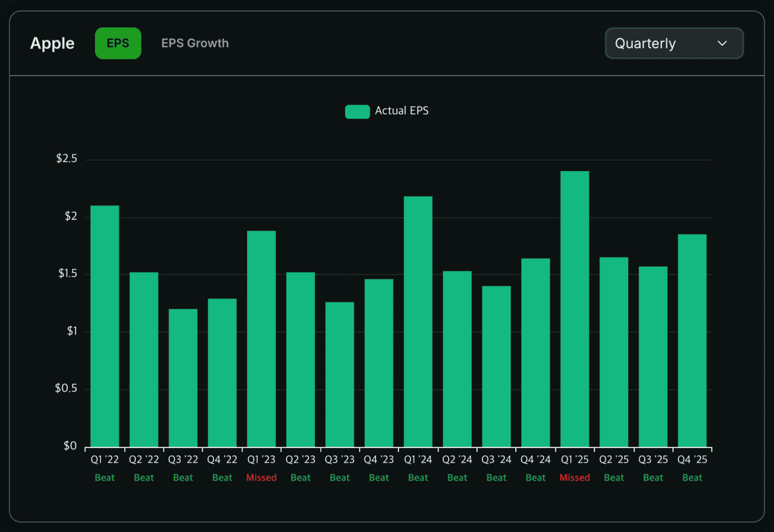Click the Q3 '23 axis label
The image size is (774, 532).
coord(339,459)
